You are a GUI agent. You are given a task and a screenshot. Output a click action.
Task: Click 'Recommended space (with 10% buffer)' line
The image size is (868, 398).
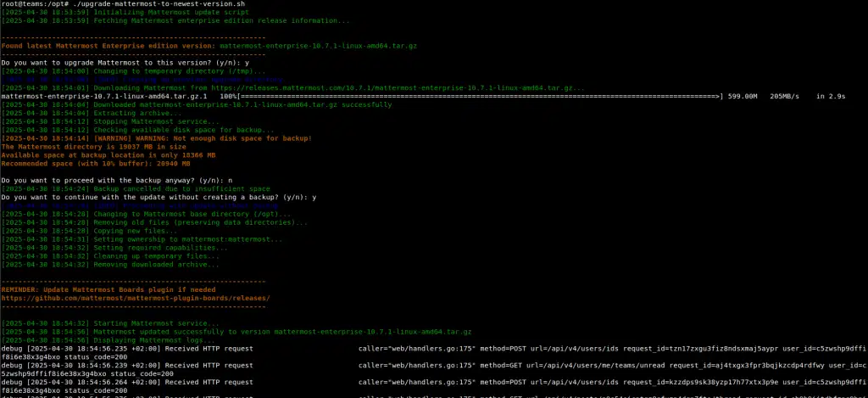(x=96, y=164)
